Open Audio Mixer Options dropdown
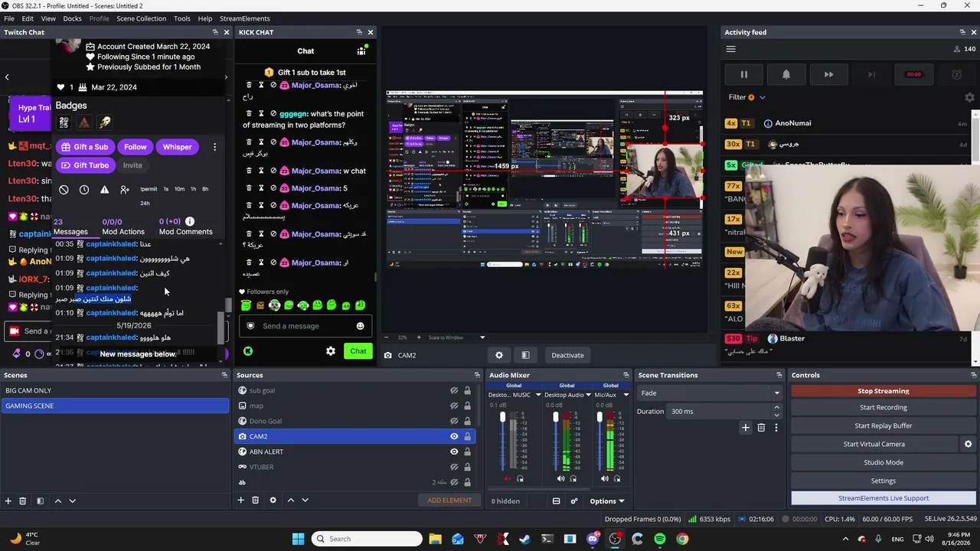 (607, 501)
